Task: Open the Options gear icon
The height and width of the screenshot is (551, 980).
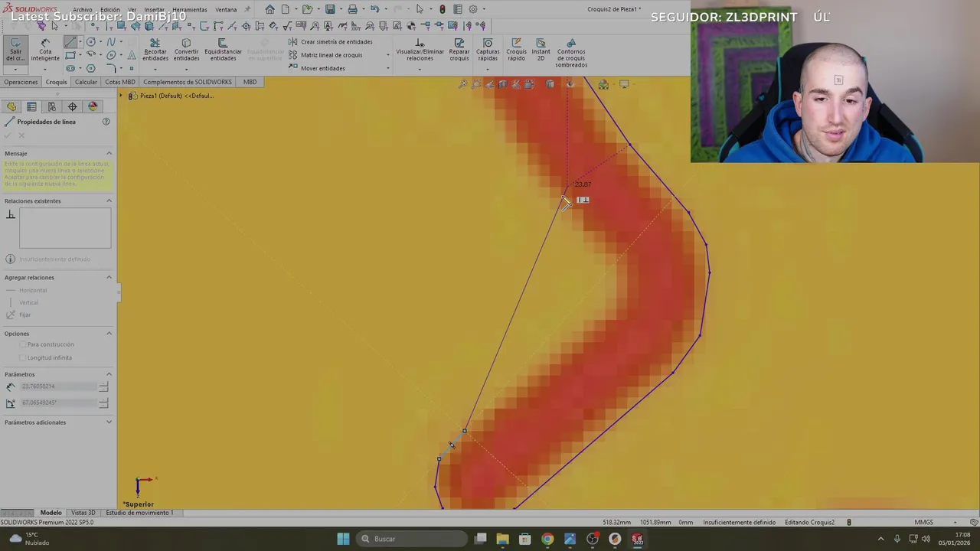Action: click(x=473, y=9)
